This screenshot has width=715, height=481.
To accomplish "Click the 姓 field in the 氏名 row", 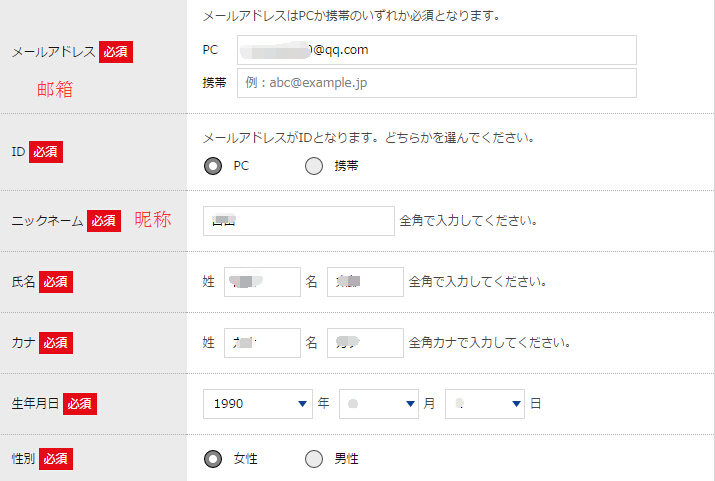I will click(x=262, y=282).
